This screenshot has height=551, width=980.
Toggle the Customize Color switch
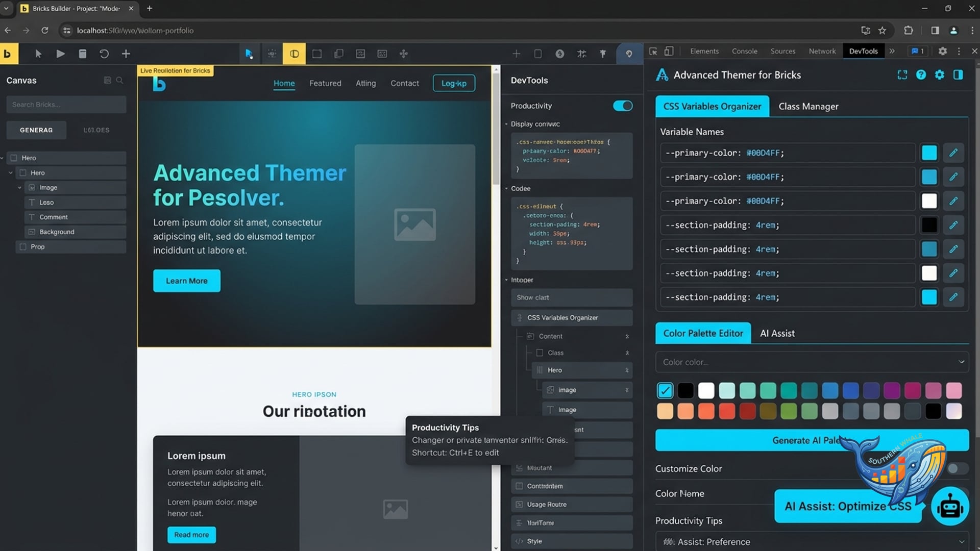(957, 468)
